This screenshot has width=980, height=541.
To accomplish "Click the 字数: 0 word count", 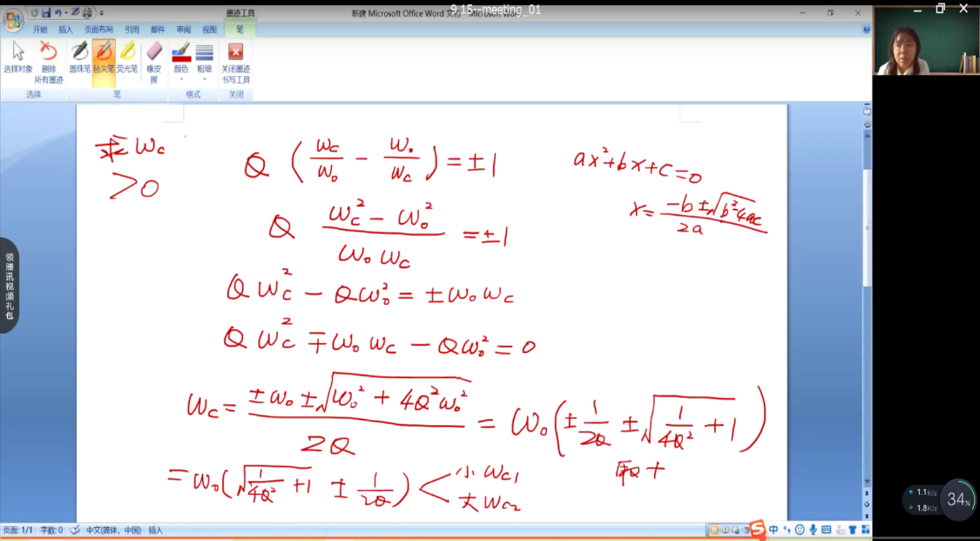I will pos(51,530).
